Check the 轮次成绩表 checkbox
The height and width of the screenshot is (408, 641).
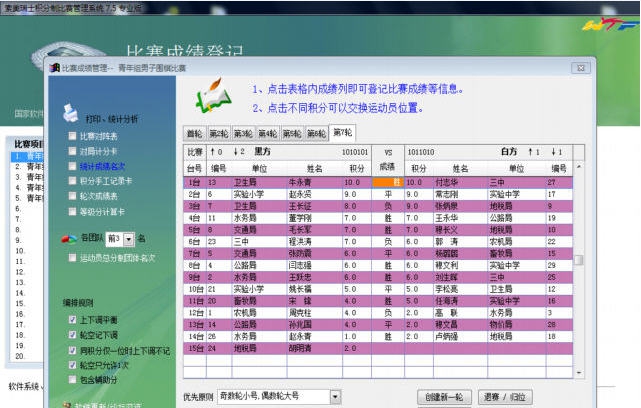tap(72, 196)
